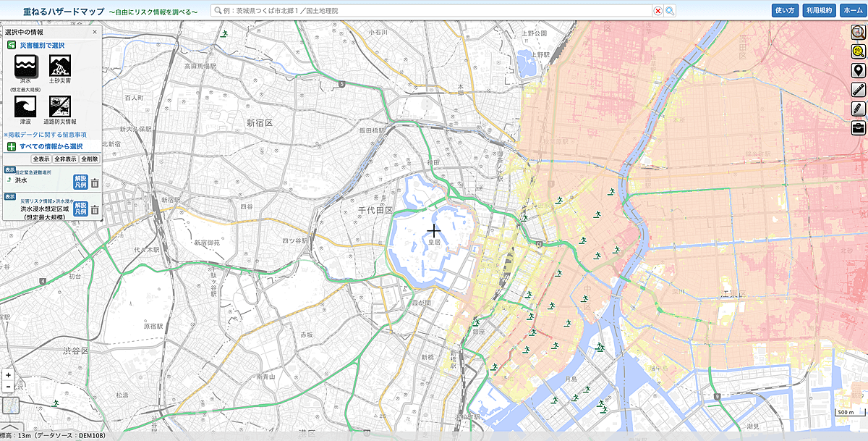
Task: Open the map magnifier tool on right toolbar
Action: tap(858, 32)
